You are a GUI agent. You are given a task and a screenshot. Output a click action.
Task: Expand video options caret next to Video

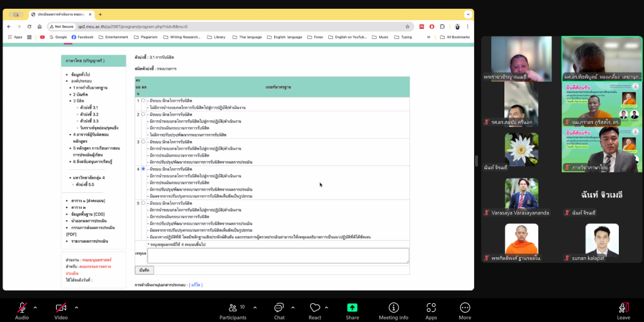[x=76, y=307]
